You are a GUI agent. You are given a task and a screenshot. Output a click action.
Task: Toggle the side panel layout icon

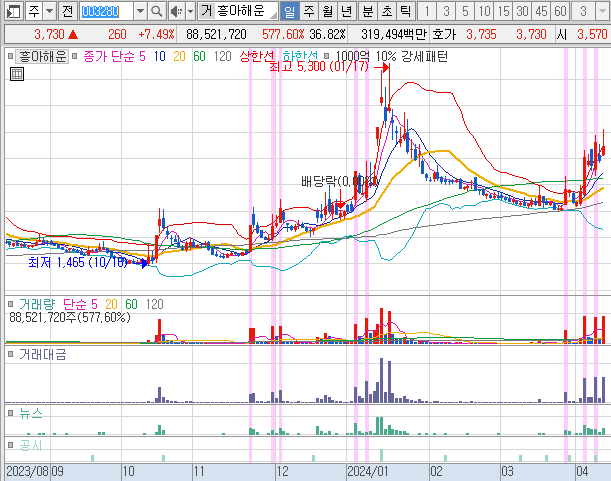click(x=14, y=11)
